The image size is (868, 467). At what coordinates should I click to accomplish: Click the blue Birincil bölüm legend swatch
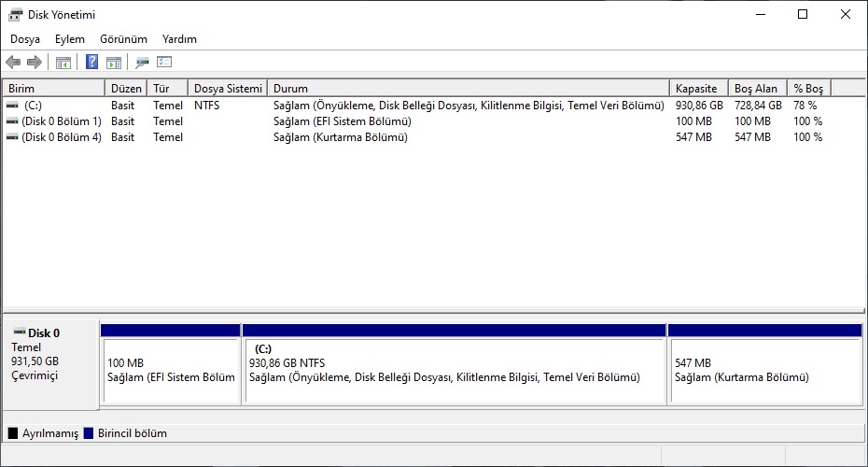click(x=89, y=433)
